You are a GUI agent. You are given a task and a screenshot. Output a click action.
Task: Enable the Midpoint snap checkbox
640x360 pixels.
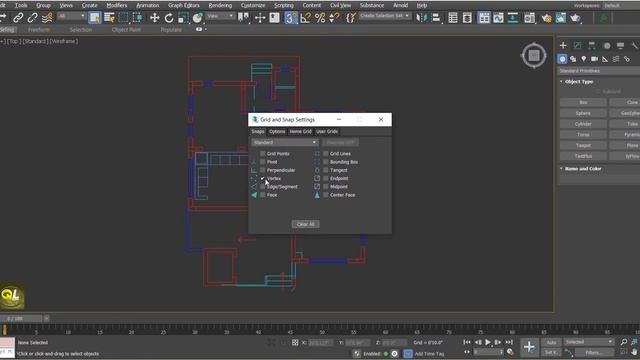(325, 187)
